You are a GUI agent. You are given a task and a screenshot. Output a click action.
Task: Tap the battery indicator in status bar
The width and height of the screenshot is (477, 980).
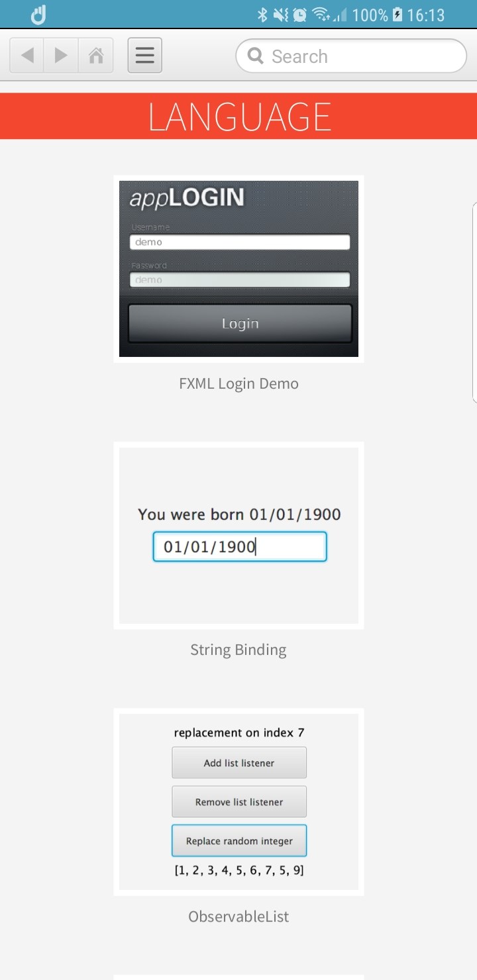click(x=397, y=15)
